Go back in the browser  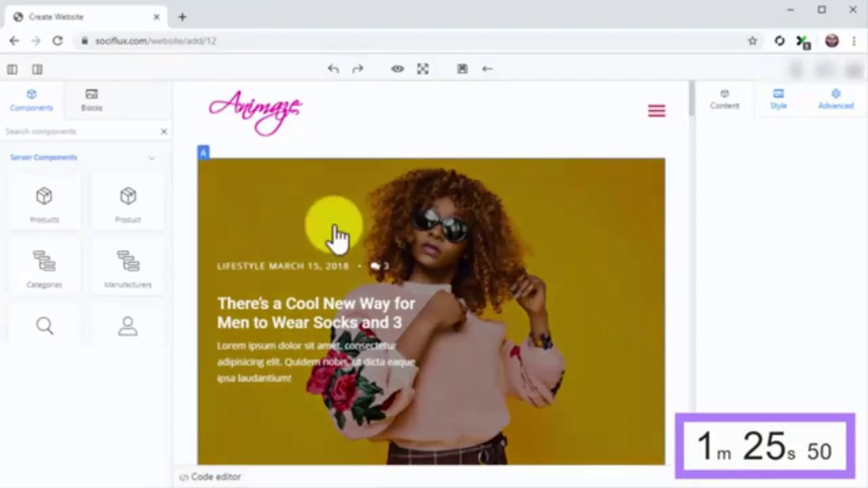14,41
